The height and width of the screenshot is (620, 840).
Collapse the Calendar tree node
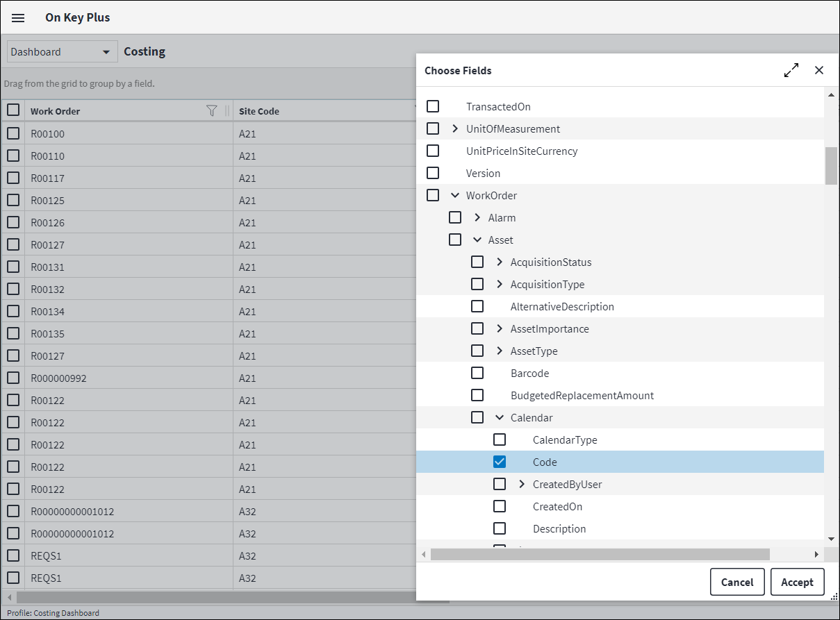click(x=500, y=417)
